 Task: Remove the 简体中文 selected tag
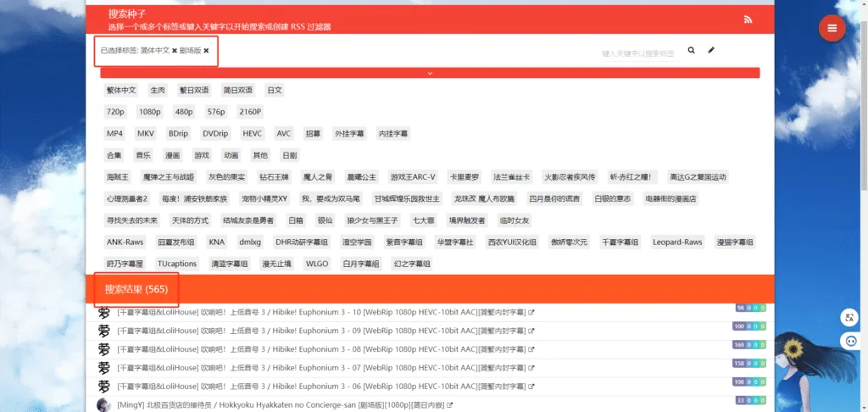[175, 51]
